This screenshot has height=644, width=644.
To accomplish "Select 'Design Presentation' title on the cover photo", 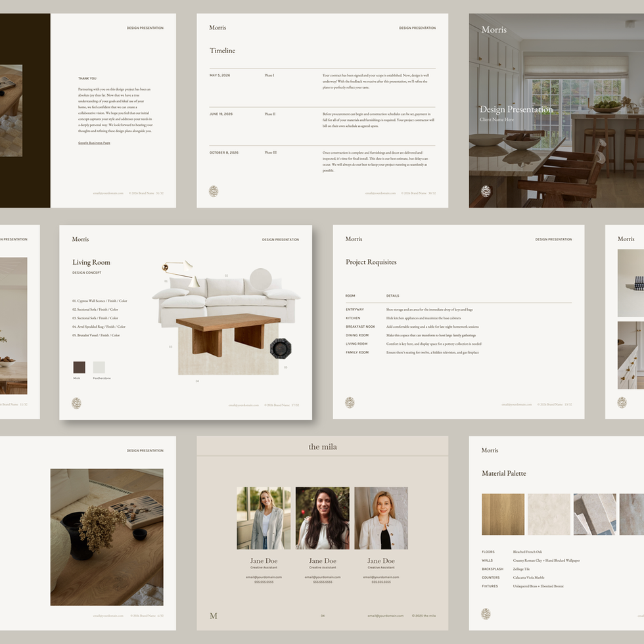I will (517, 109).
